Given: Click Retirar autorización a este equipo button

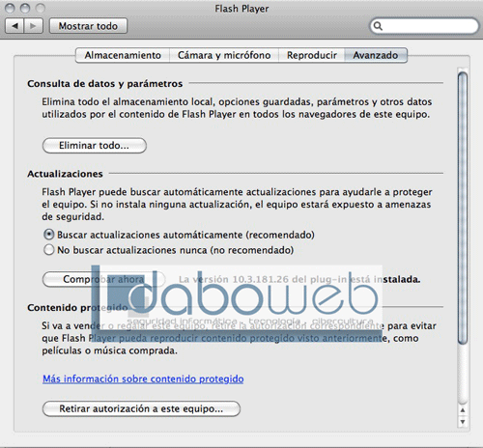Looking at the screenshot, I should [x=141, y=408].
